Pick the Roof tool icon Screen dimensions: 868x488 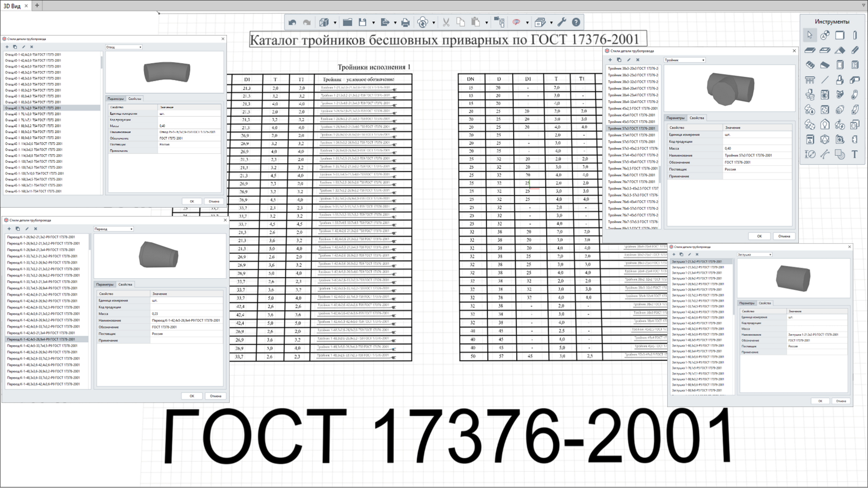[840, 50]
